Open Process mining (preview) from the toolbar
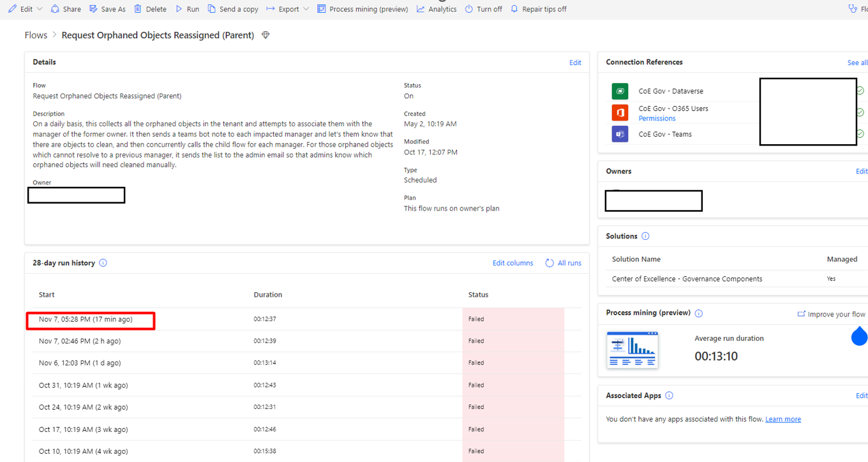 tap(363, 9)
